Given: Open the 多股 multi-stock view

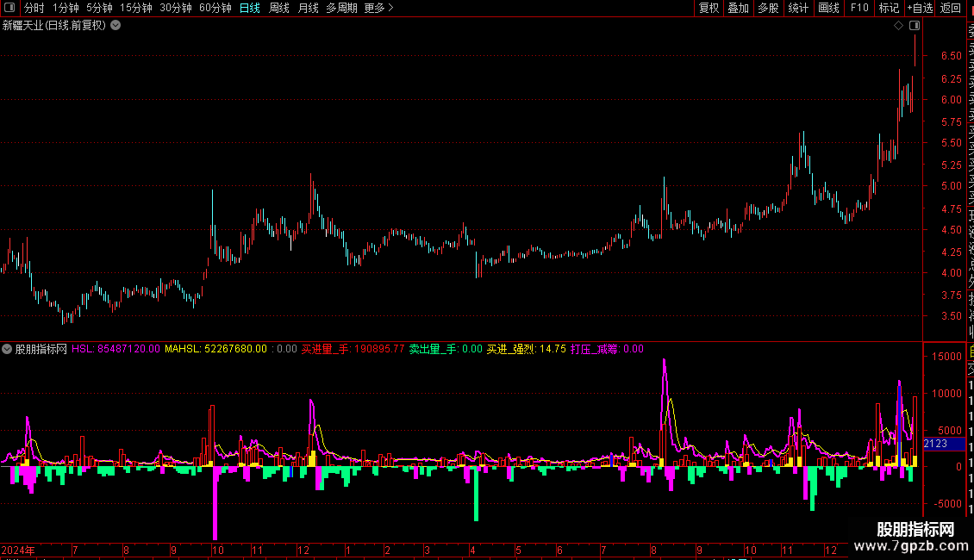Looking at the screenshot, I should 768,8.
